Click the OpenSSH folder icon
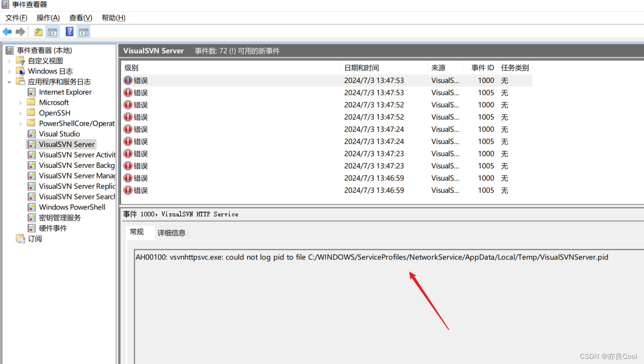 (x=31, y=113)
